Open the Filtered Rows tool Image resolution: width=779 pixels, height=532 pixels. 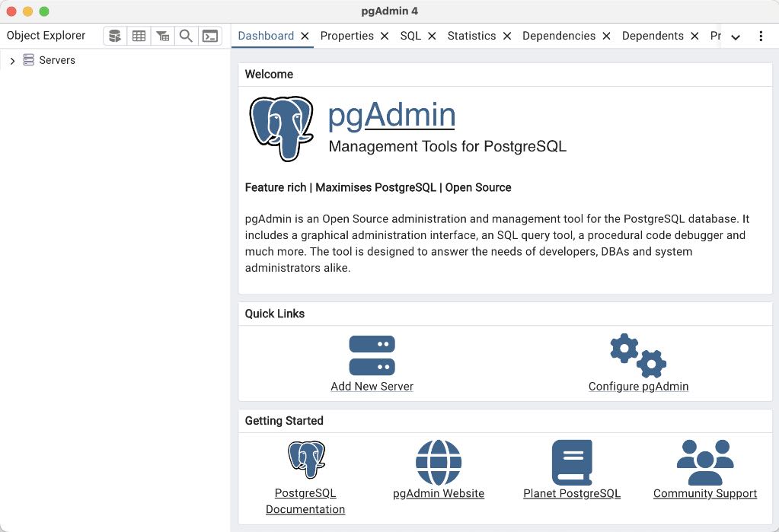[x=162, y=35]
